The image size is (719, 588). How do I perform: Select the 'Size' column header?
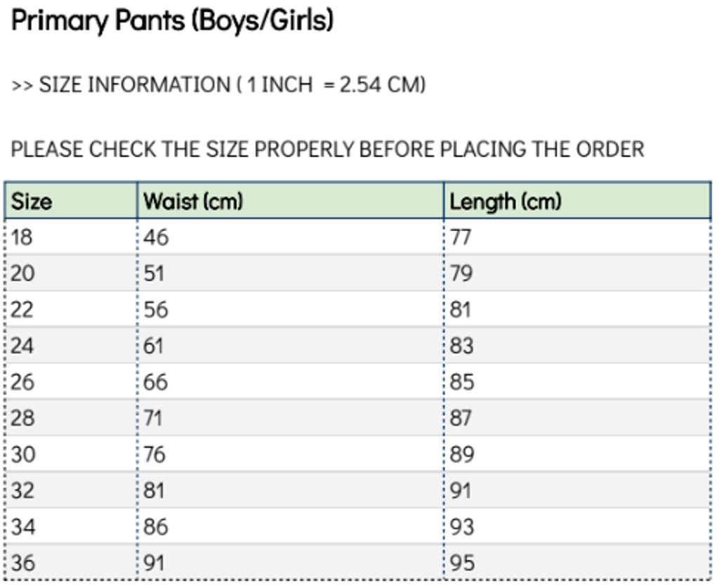[32, 202]
